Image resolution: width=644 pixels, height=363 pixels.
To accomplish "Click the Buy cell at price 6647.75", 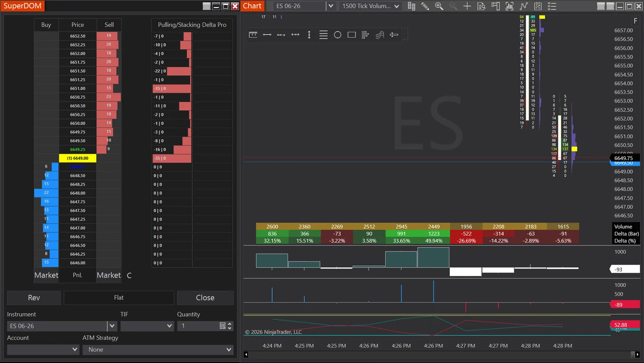I will 46,202.
